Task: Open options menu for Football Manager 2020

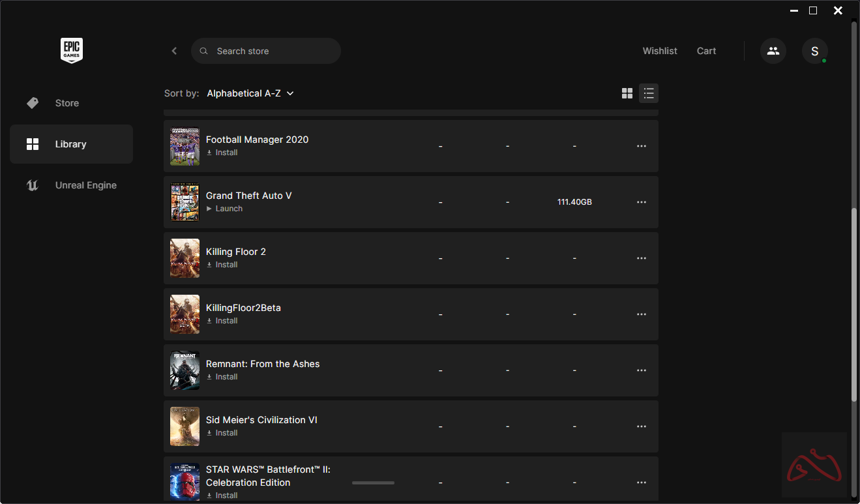Action: click(641, 146)
